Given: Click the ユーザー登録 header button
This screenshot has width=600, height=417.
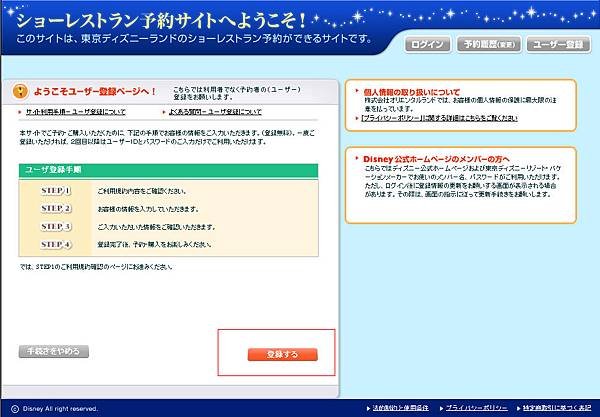Looking at the screenshot, I should [559, 44].
